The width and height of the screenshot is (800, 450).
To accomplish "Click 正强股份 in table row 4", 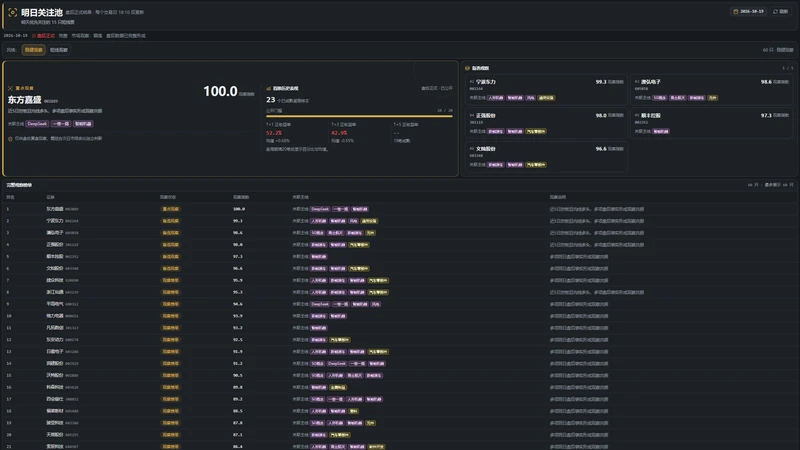I will [55, 245].
